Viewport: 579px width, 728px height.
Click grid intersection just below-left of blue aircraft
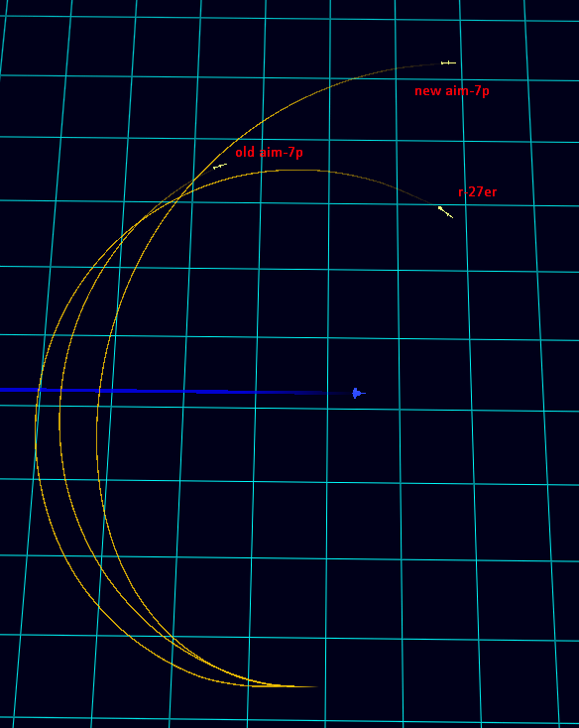point(327,409)
